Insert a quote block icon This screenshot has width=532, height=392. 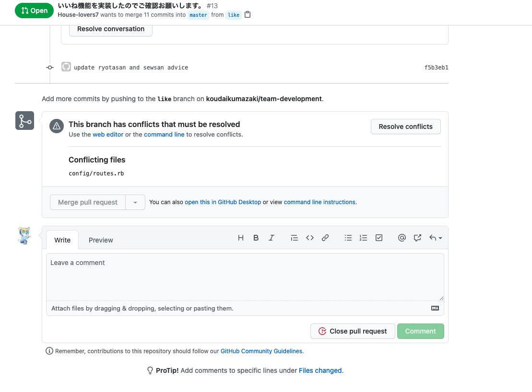[x=294, y=238]
